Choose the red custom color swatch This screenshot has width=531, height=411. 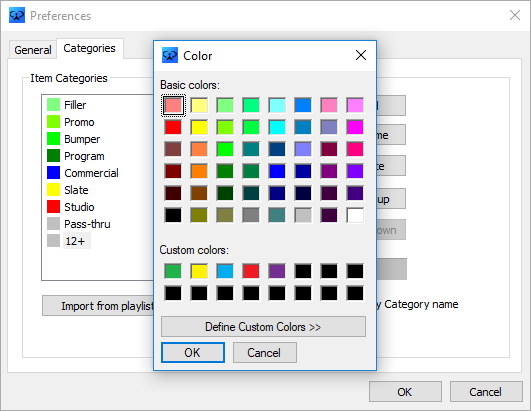point(251,271)
